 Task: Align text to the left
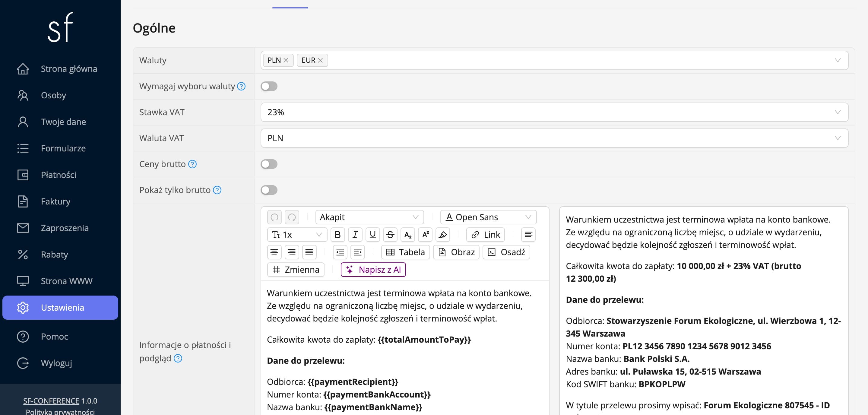tap(528, 235)
